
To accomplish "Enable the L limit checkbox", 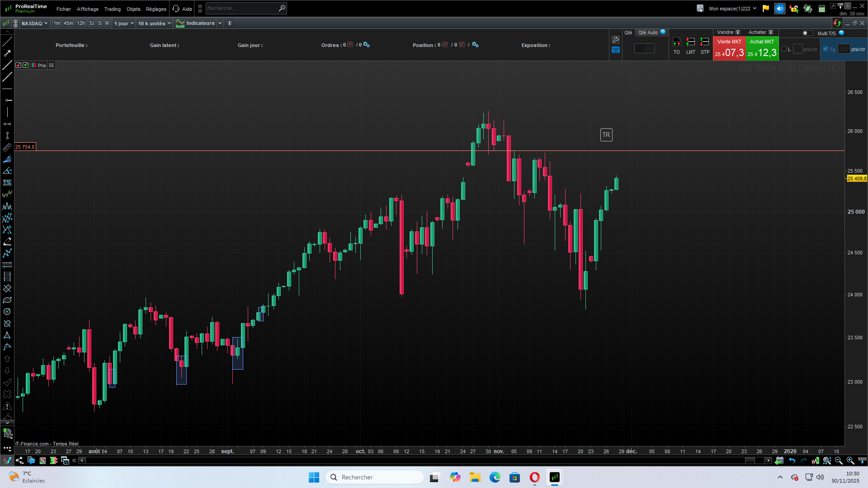I will coord(784,49).
